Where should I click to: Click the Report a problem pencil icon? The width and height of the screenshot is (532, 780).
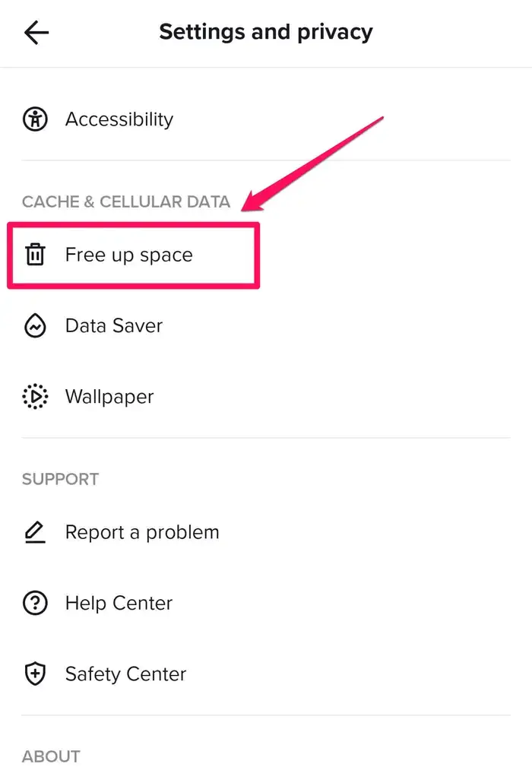35,532
